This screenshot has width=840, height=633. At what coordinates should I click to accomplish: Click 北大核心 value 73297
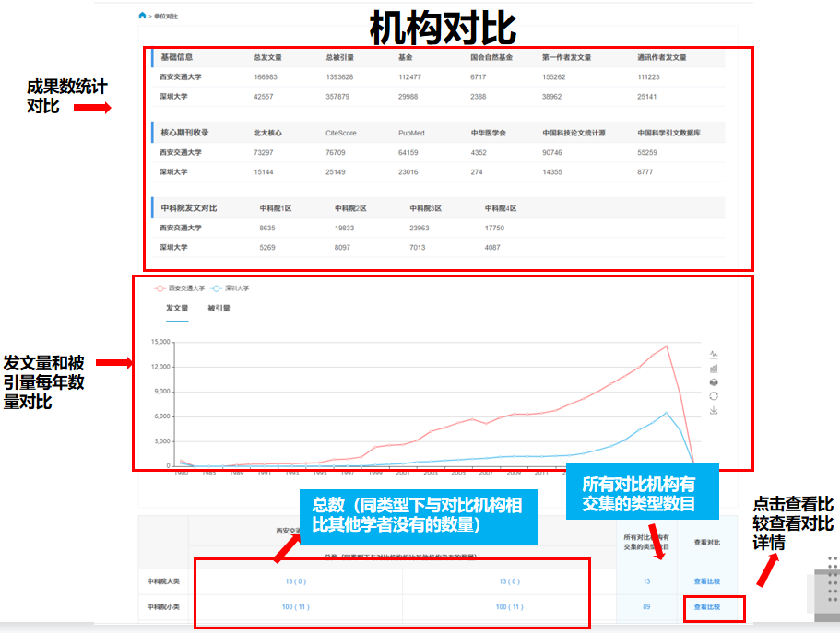pyautogui.click(x=264, y=153)
